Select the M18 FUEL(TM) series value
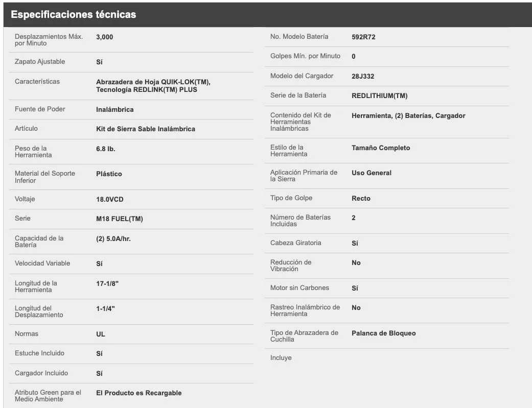Viewport: 532px width, 408px height. pos(120,219)
